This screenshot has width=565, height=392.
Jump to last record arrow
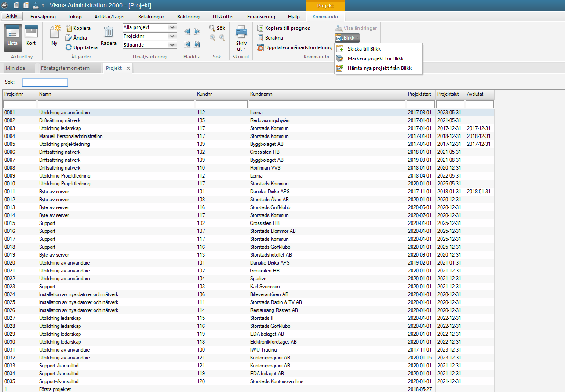pyautogui.click(x=197, y=44)
